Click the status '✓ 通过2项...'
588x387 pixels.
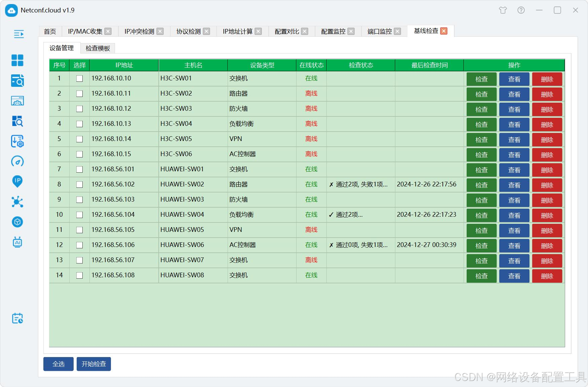pyautogui.click(x=346, y=215)
